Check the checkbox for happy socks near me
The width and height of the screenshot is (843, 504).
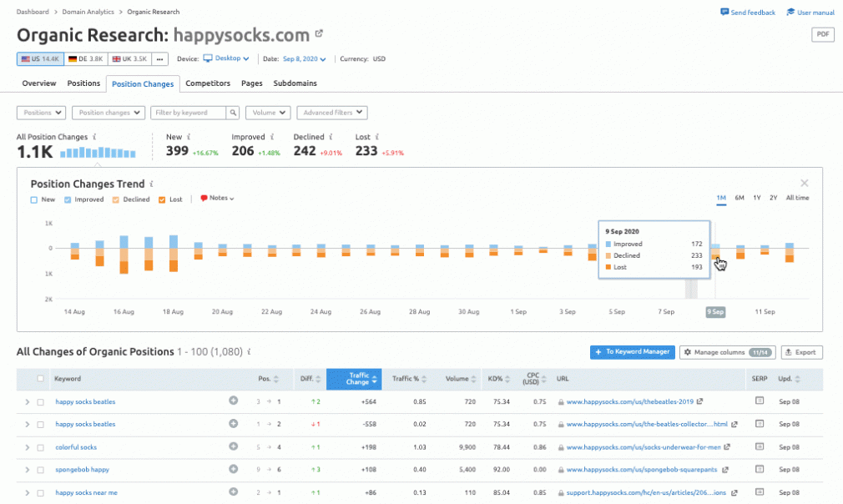40,493
